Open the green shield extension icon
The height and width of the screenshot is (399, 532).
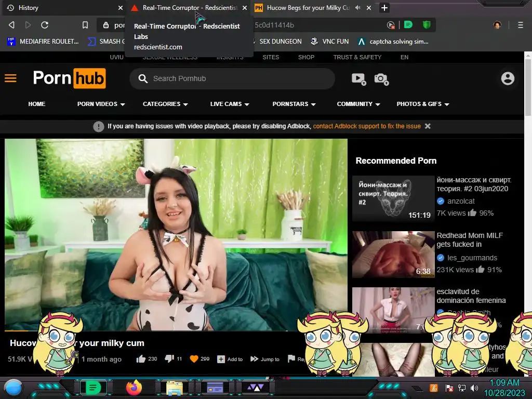pos(427,25)
